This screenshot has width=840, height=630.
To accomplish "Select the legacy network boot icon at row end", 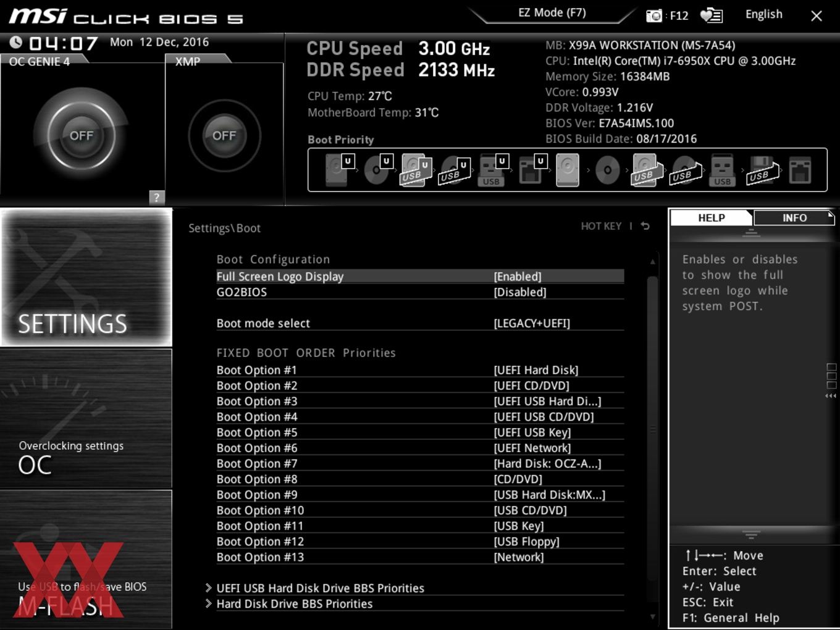I will (x=800, y=170).
